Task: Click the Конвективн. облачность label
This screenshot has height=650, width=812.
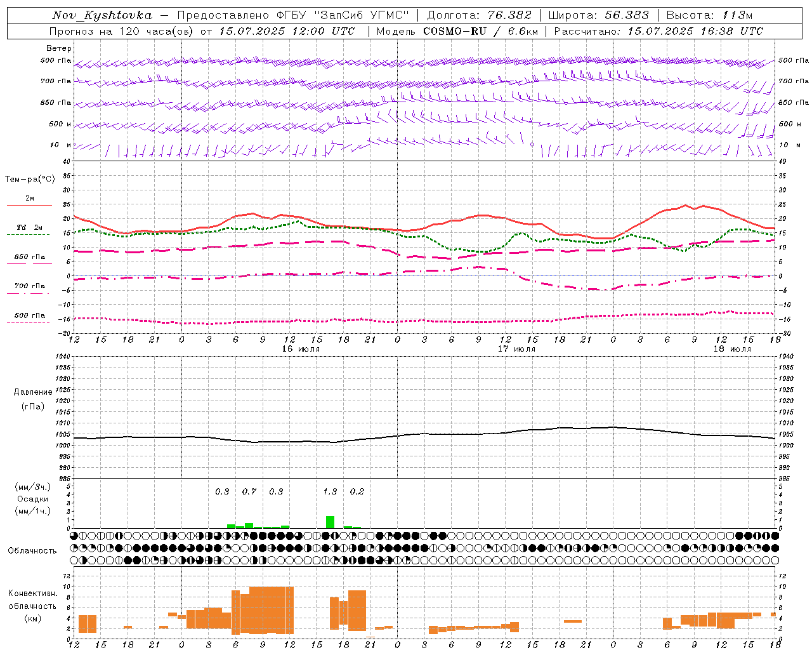Action: coord(33,600)
